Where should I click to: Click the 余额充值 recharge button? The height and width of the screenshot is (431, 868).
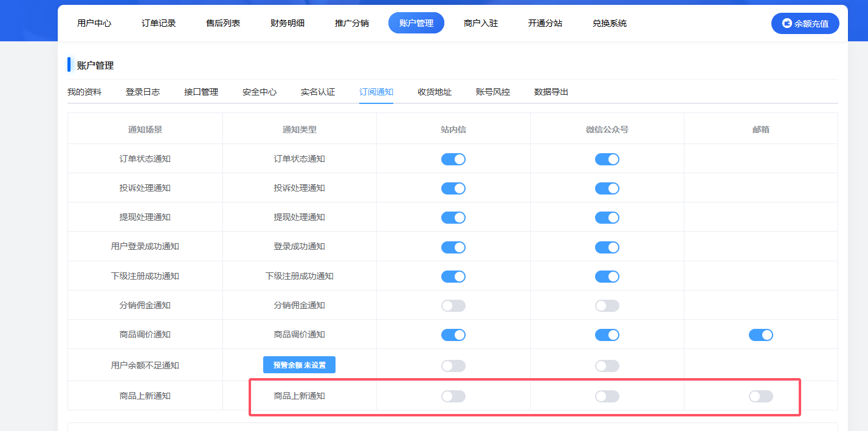click(805, 23)
